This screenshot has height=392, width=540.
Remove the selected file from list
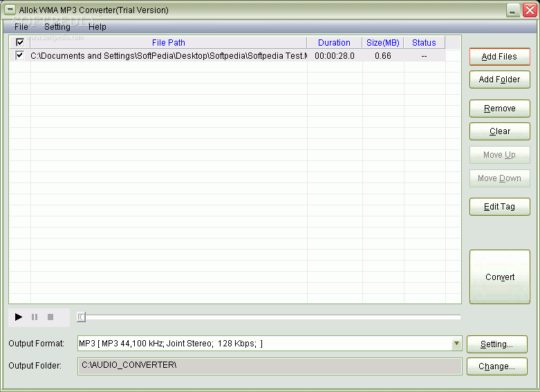499,109
